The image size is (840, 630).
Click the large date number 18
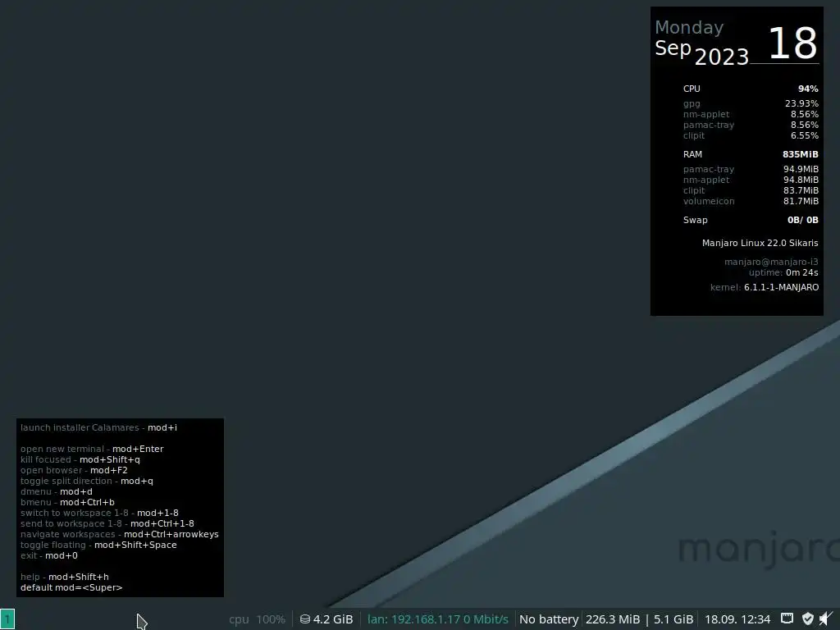pos(792,43)
